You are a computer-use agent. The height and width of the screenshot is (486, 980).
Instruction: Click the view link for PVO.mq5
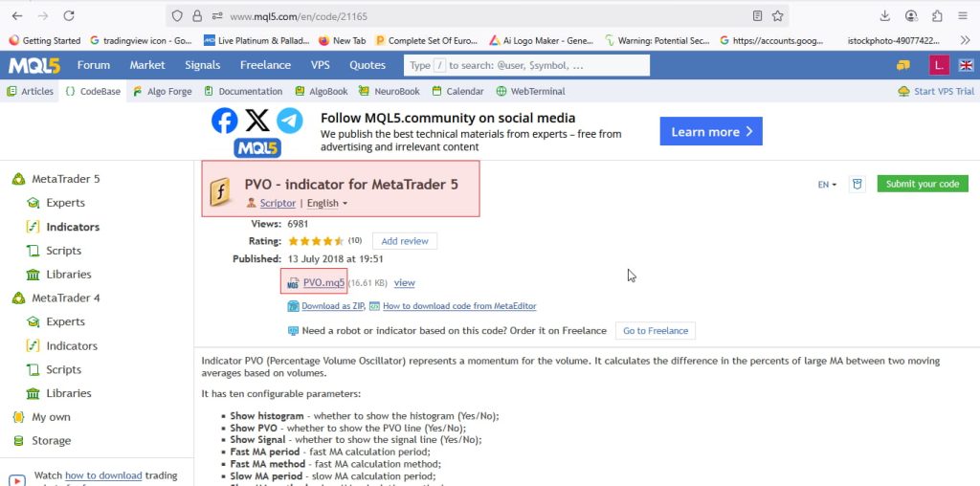tap(405, 283)
